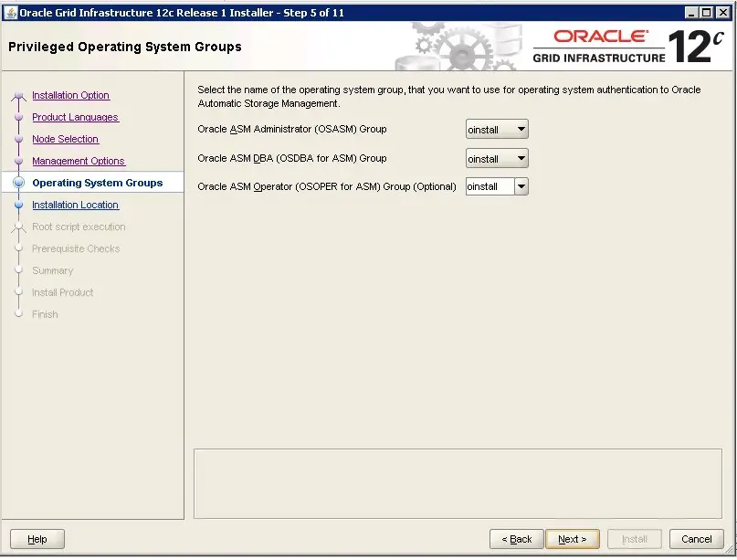Click the Root script execution step text
This screenshot has width=737, height=560.
[79, 227]
